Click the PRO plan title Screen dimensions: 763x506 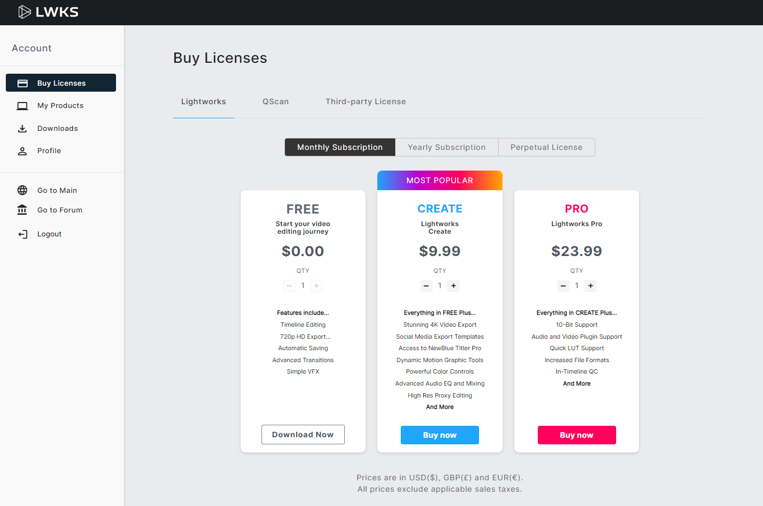point(577,209)
